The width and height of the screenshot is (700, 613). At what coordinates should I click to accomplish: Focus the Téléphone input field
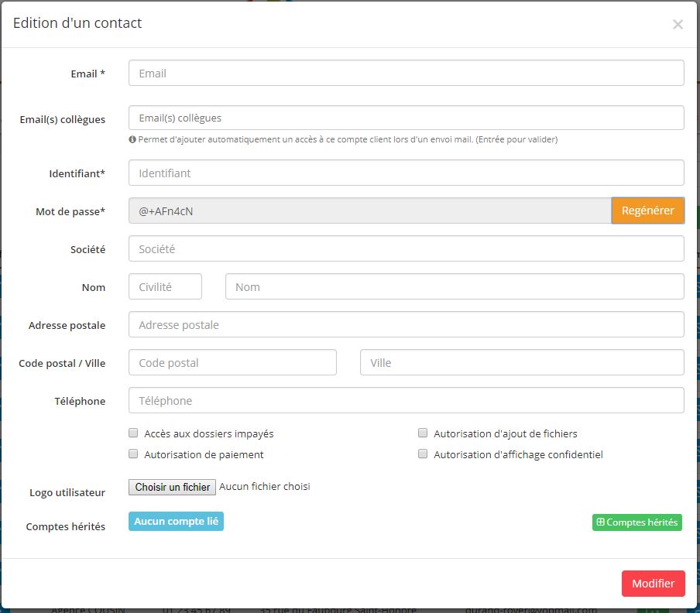click(x=406, y=401)
